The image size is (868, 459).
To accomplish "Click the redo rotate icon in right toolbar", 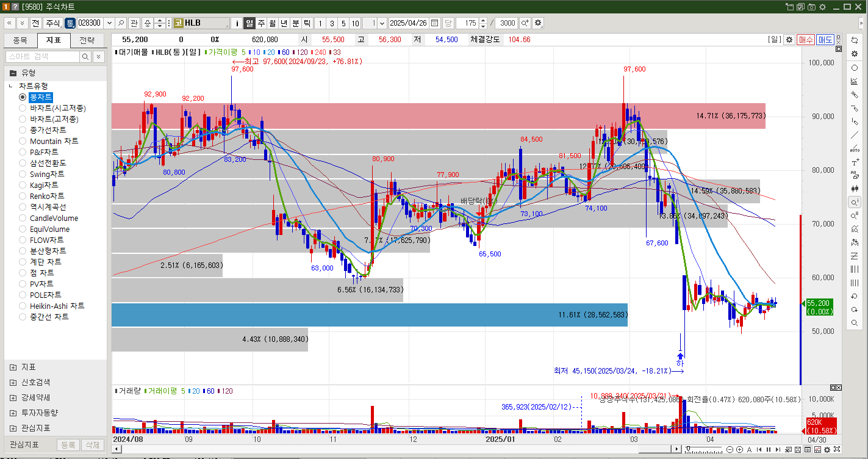I will coord(855,309).
